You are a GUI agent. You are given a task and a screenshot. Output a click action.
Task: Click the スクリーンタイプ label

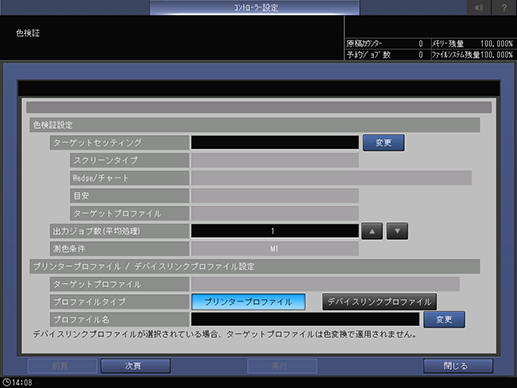coord(130,160)
